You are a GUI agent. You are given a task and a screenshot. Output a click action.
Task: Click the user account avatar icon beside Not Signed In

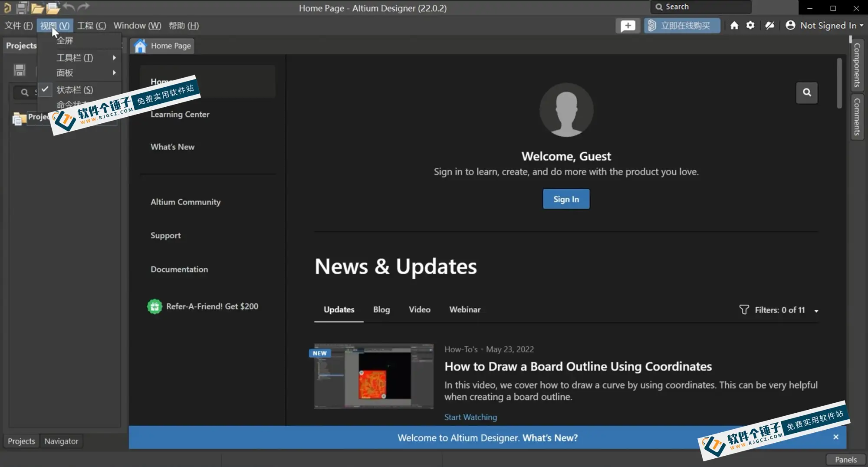click(x=790, y=25)
